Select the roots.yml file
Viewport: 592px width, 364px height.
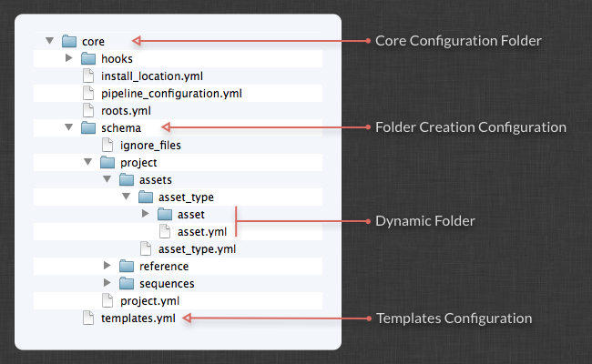pos(126,110)
